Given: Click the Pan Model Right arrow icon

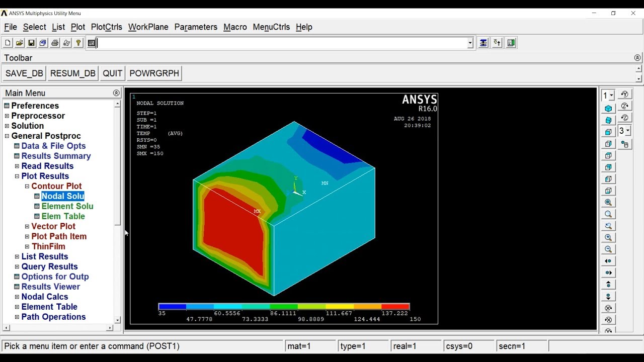Looking at the screenshot, I should point(608,273).
